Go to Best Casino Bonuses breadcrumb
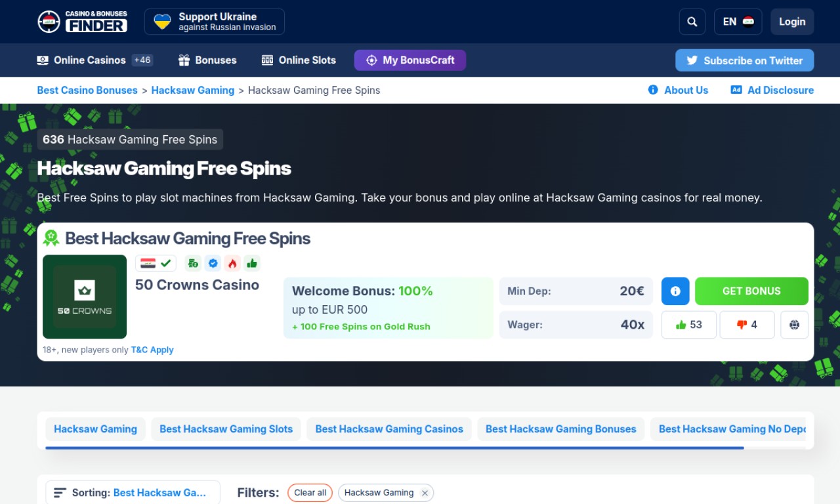Screen dimensions: 840x504 tap(87, 90)
